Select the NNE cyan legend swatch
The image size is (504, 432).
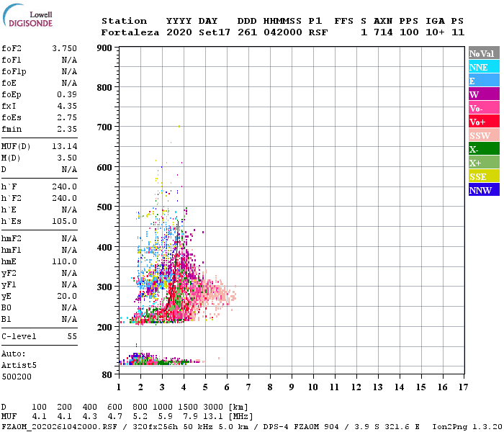pyautogui.click(x=484, y=66)
